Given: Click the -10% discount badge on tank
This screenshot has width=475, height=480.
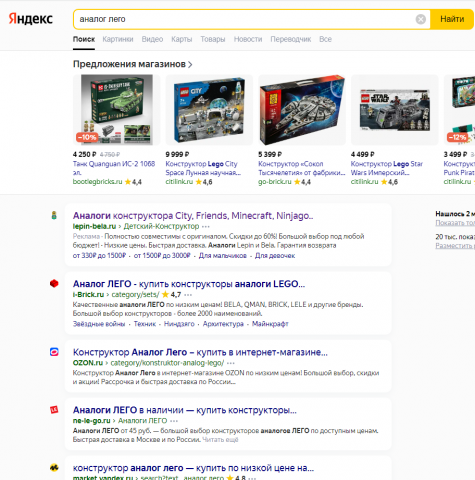Looking at the screenshot, I should pyautogui.click(x=87, y=137).
